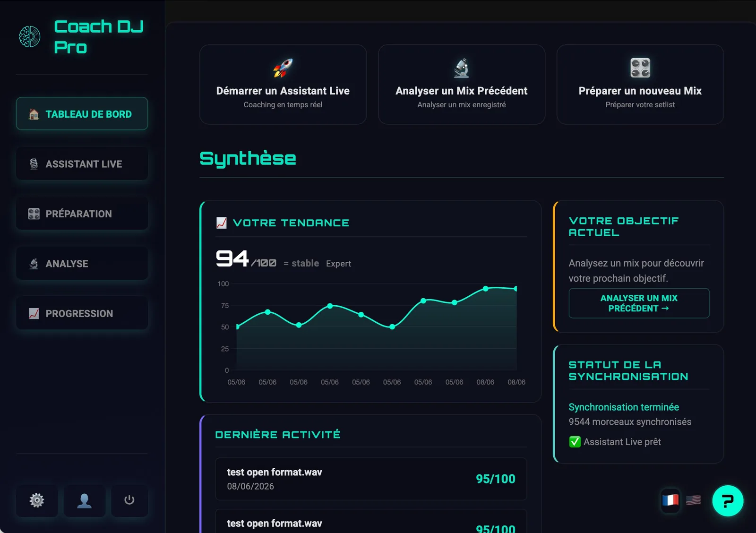Click the Expert level label
756x533 pixels.
click(338, 264)
